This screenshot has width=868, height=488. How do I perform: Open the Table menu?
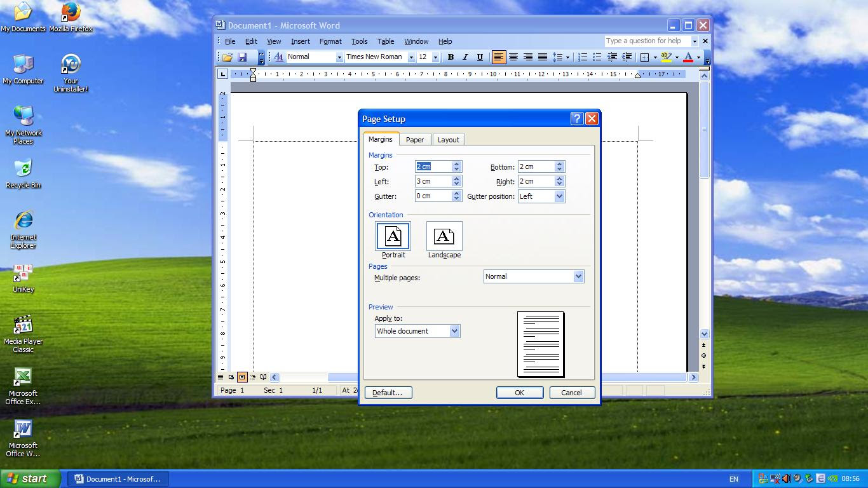pos(386,41)
